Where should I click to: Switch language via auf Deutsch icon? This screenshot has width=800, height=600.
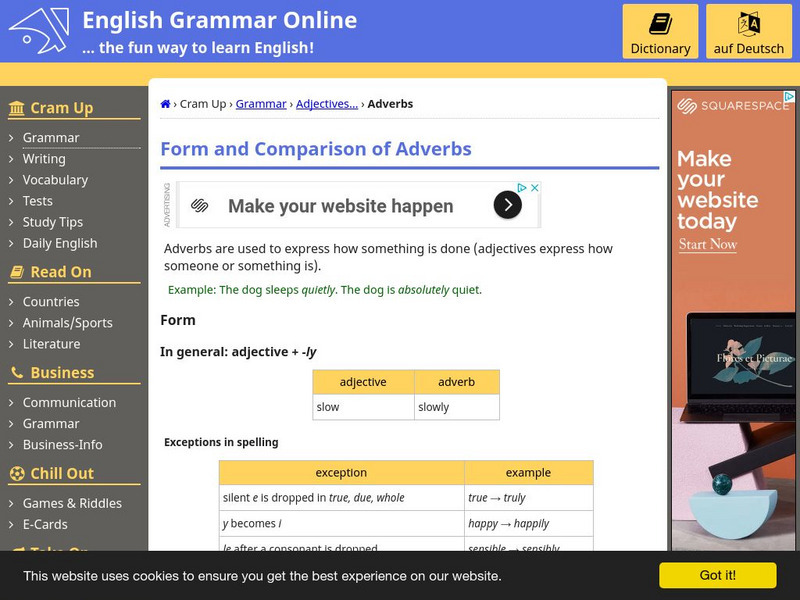749,24
